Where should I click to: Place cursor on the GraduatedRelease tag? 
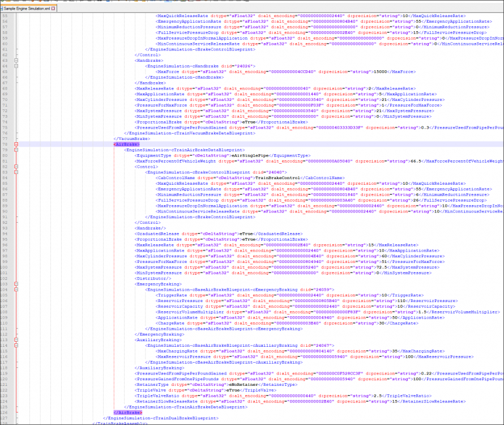pos(155,233)
